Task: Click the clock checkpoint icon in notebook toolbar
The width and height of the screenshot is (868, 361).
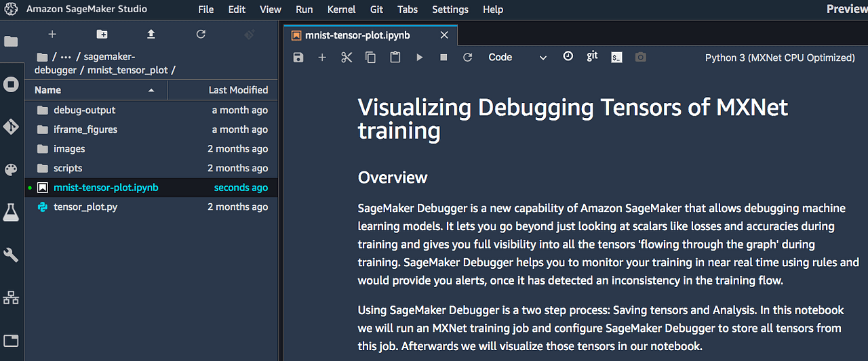Action: (568, 56)
